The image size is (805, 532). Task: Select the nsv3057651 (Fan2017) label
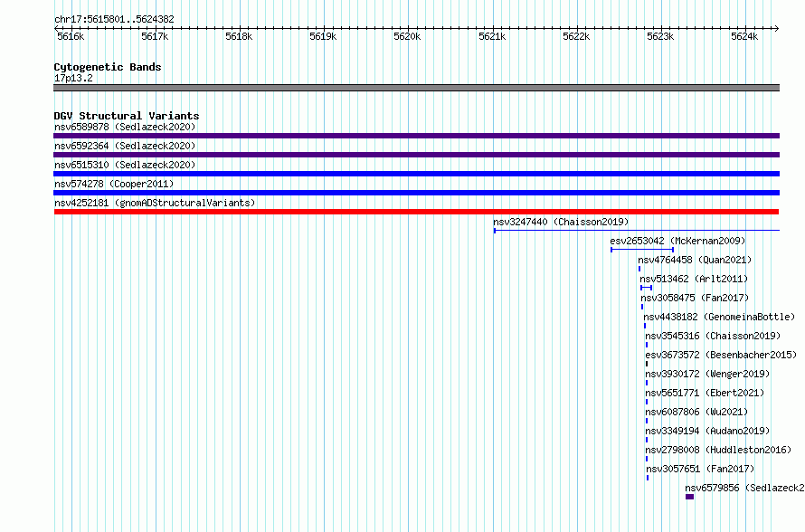[x=700, y=469]
